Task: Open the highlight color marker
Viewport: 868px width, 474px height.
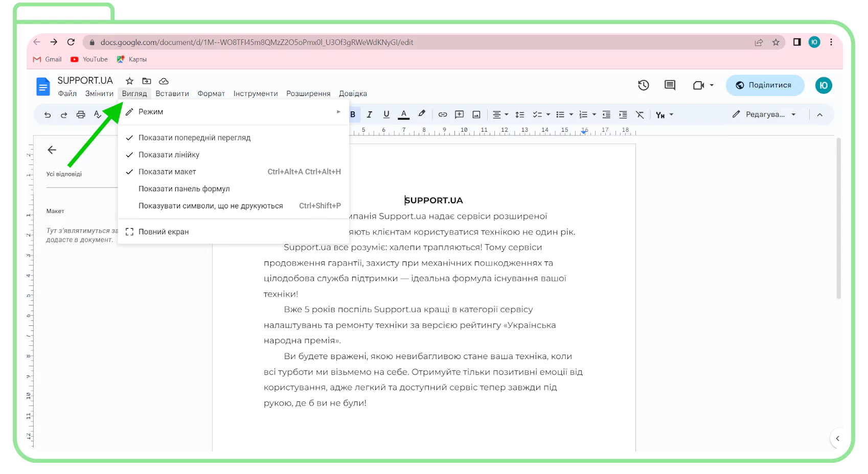Action: coord(422,114)
